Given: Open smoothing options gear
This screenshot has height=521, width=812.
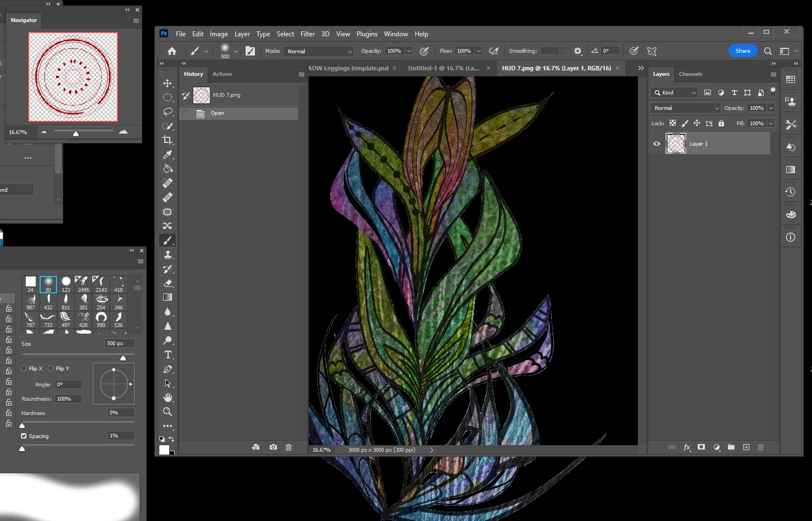Looking at the screenshot, I should tap(577, 51).
